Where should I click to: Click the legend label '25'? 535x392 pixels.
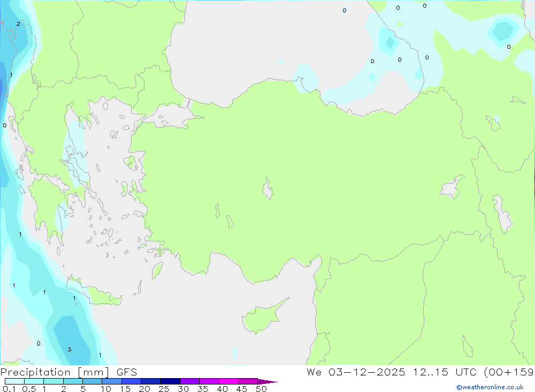tap(164, 389)
